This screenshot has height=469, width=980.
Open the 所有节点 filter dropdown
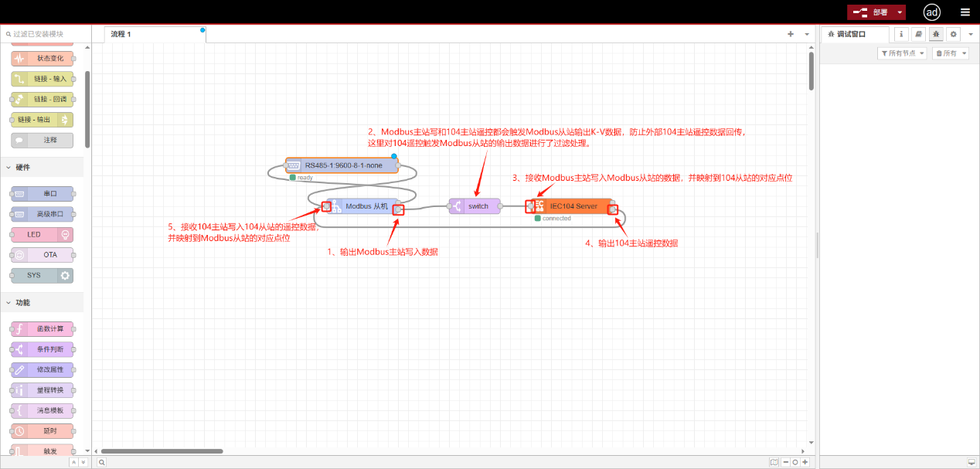tap(902, 53)
